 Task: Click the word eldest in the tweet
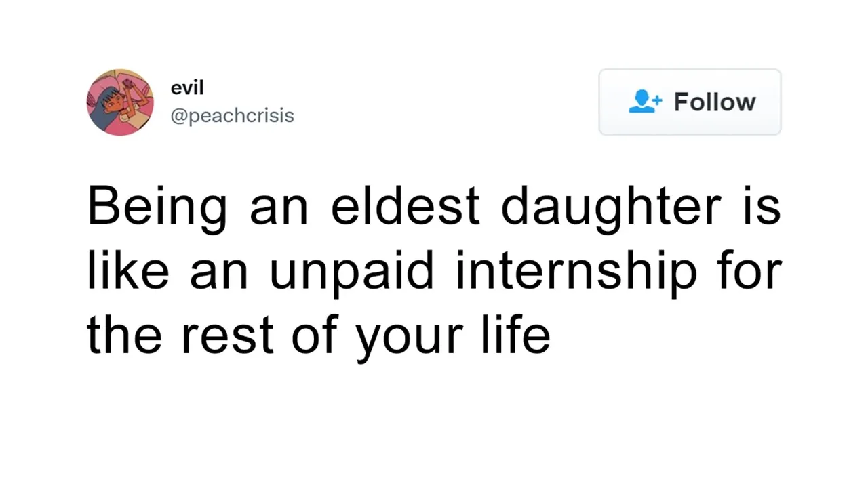pos(406,205)
